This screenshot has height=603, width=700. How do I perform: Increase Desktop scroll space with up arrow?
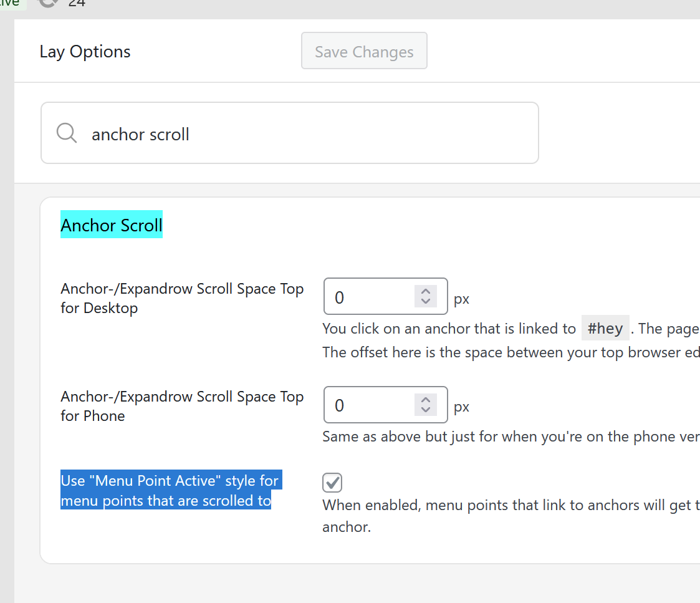[426, 292]
